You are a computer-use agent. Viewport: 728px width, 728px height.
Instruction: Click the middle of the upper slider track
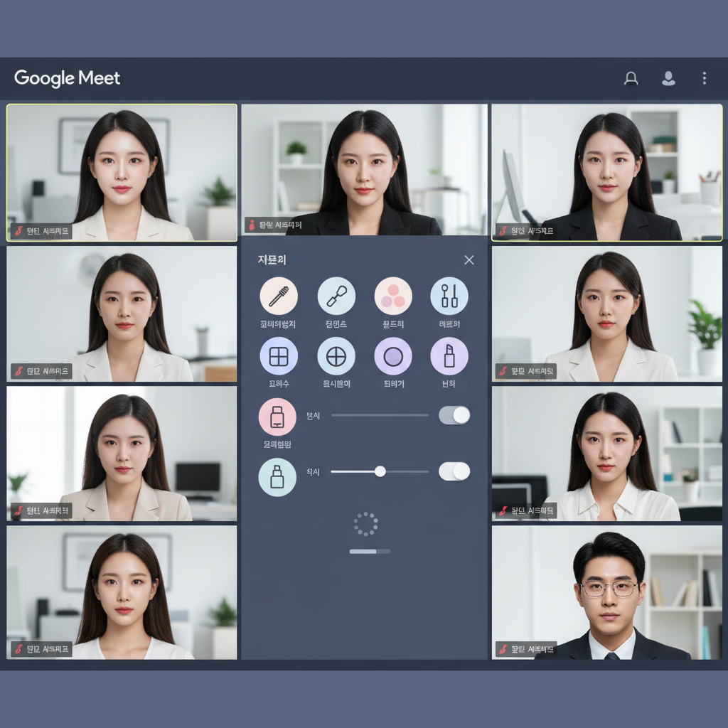click(x=380, y=415)
